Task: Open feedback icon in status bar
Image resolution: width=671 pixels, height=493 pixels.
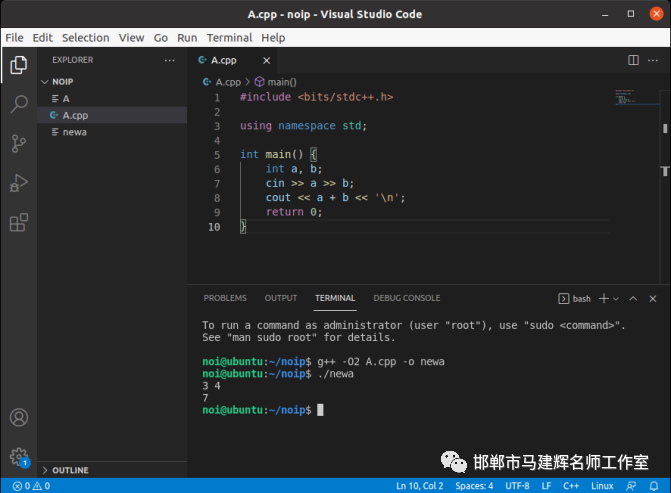Action: click(x=631, y=486)
